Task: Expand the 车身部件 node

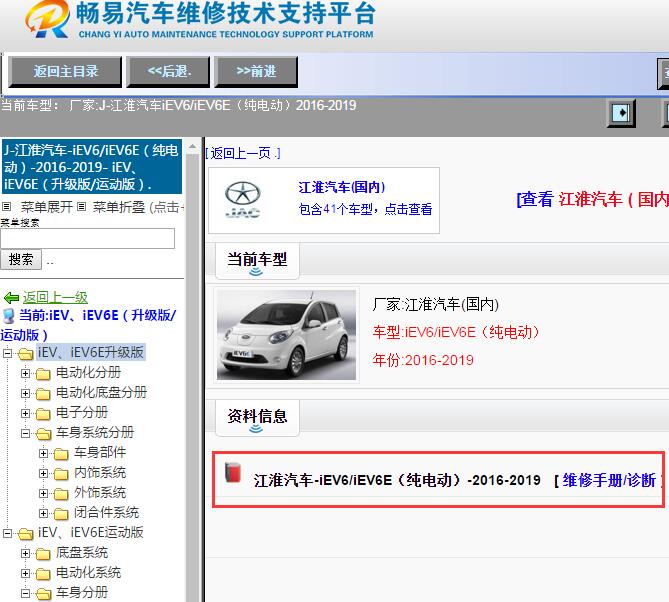Action: point(44,454)
